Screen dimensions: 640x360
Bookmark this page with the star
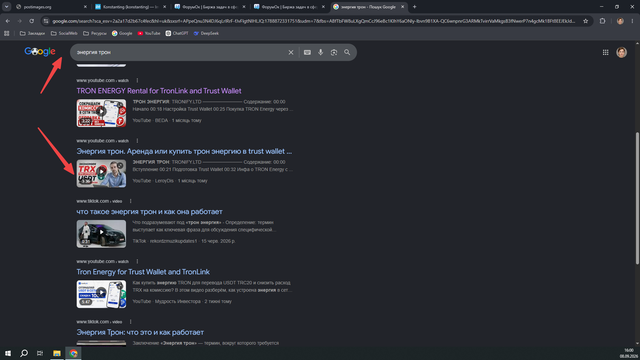tap(585, 21)
